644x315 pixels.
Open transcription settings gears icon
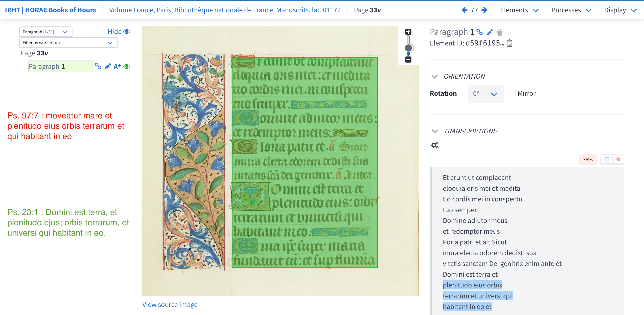435,145
